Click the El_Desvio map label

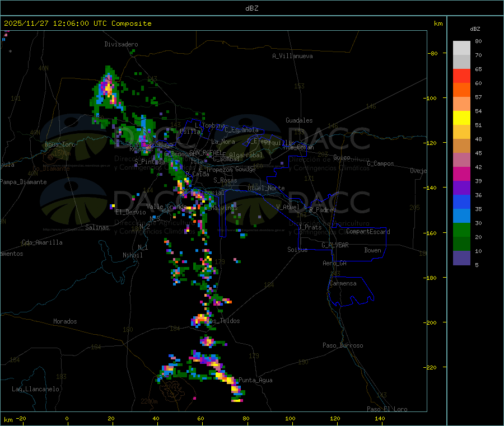131,212
